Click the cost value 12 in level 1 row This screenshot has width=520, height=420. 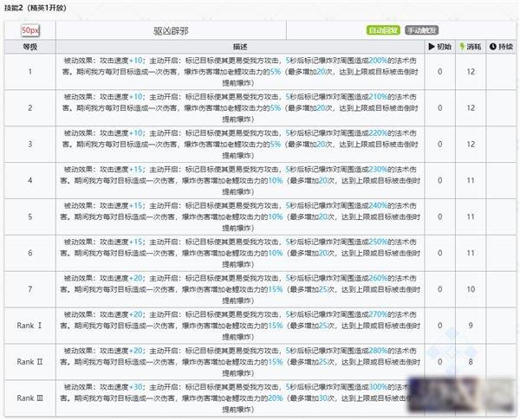coord(471,72)
